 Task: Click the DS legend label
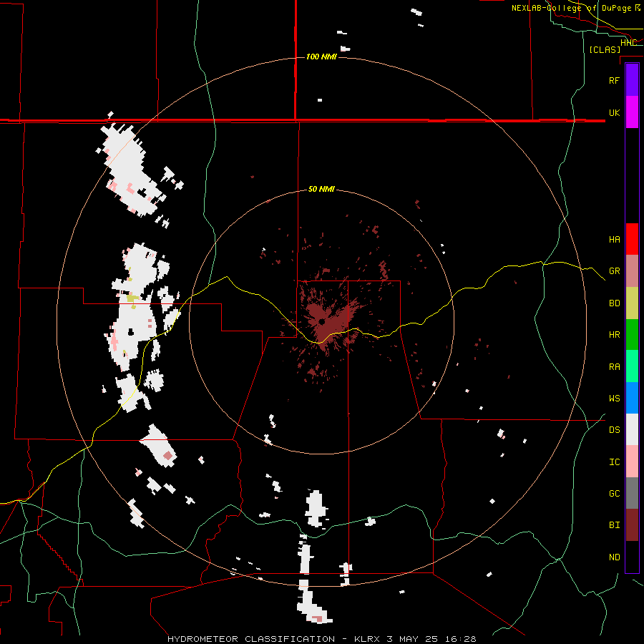click(614, 430)
